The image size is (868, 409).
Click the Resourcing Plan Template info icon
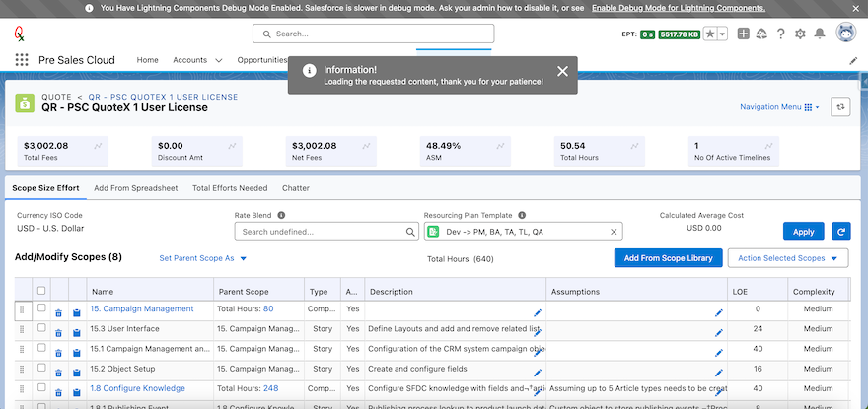522,215
